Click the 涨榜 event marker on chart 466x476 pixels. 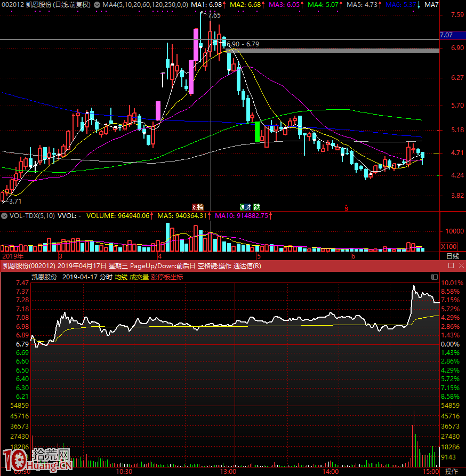tap(198, 207)
